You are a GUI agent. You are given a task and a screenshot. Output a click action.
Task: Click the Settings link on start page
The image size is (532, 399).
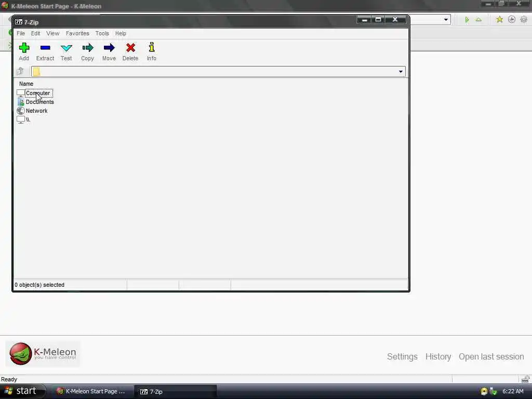pyautogui.click(x=402, y=356)
